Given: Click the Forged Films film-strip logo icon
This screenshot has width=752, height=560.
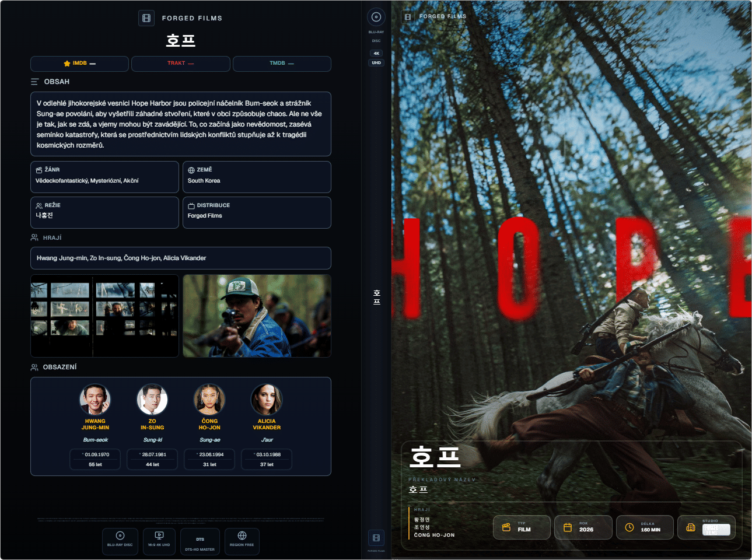Looking at the screenshot, I should click(146, 18).
